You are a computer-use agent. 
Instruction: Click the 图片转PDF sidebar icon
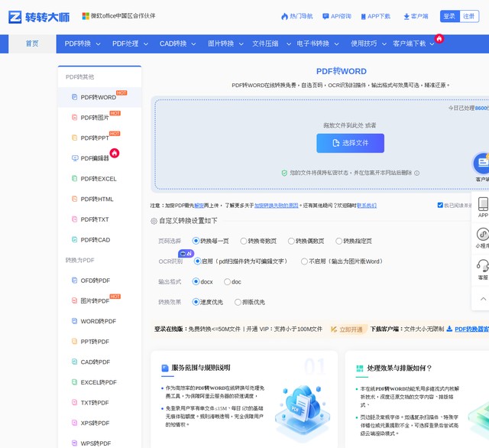click(75, 300)
